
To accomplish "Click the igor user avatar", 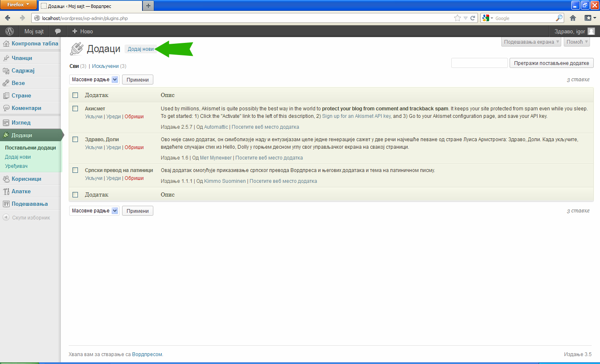I will (x=591, y=31).
